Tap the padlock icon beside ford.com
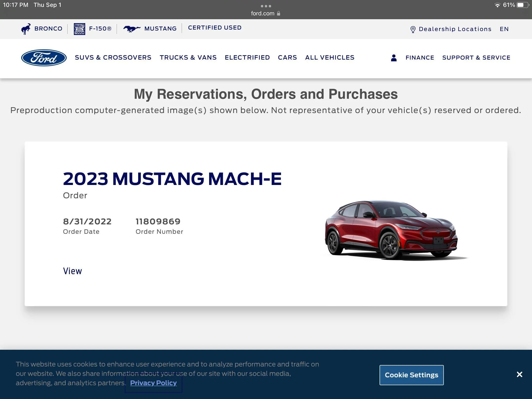This screenshot has width=532, height=399. [279, 13]
